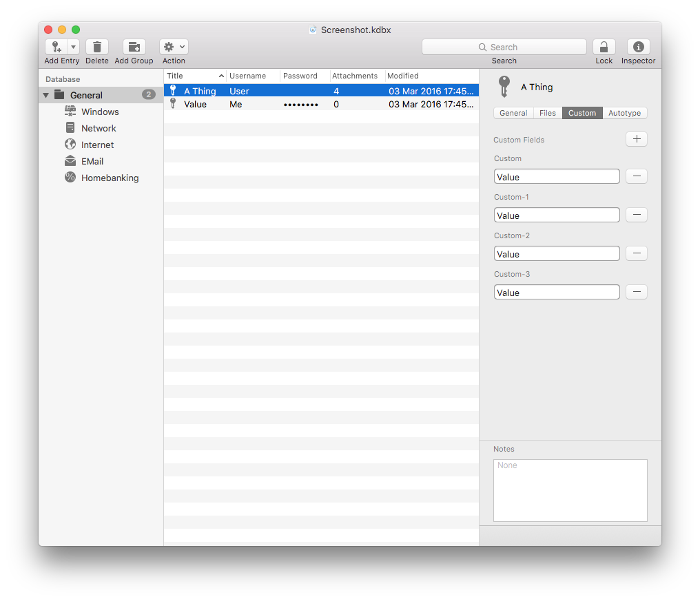Toggle the Inspector panel
The height and width of the screenshot is (601, 700).
click(x=638, y=47)
